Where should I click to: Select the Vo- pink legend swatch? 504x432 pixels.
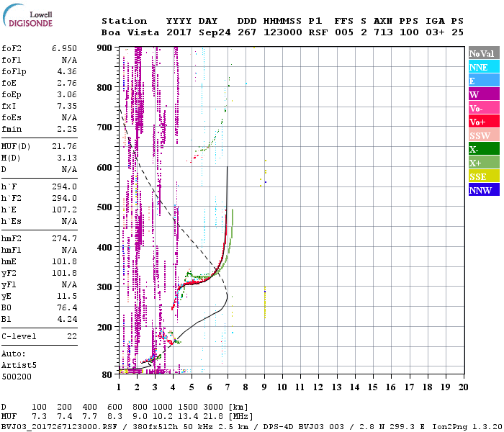point(484,108)
